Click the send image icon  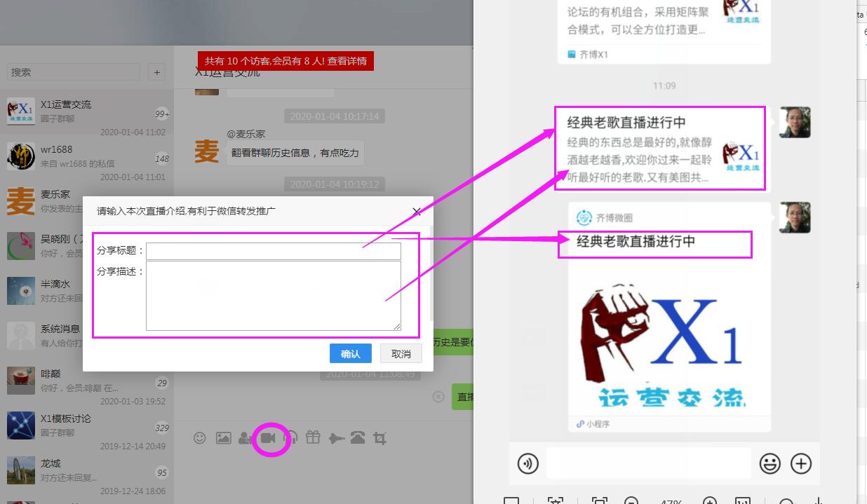click(223, 438)
